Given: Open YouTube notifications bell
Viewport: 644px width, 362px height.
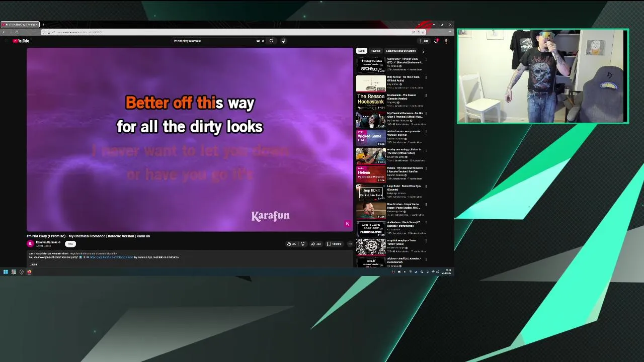Looking at the screenshot, I should [436, 41].
